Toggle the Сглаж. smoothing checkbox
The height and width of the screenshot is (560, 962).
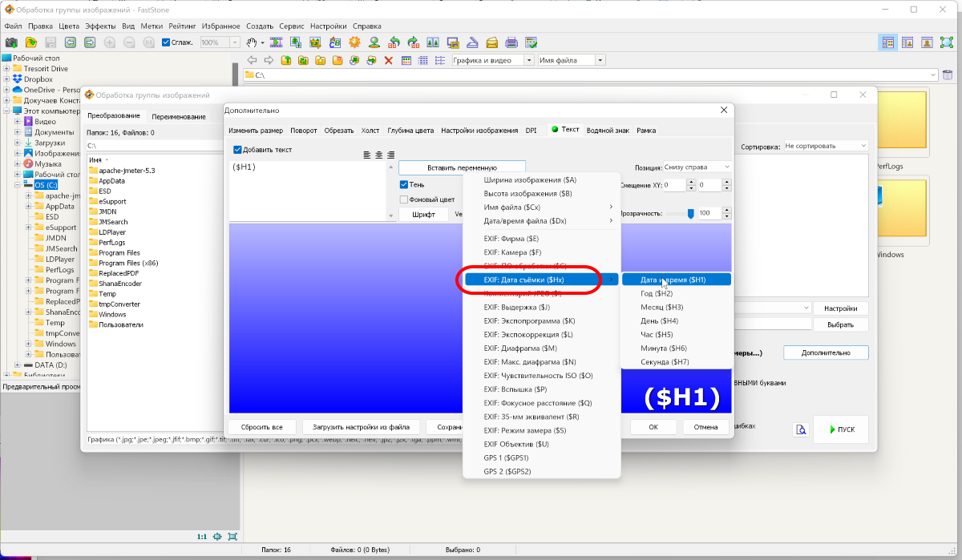[x=165, y=42]
